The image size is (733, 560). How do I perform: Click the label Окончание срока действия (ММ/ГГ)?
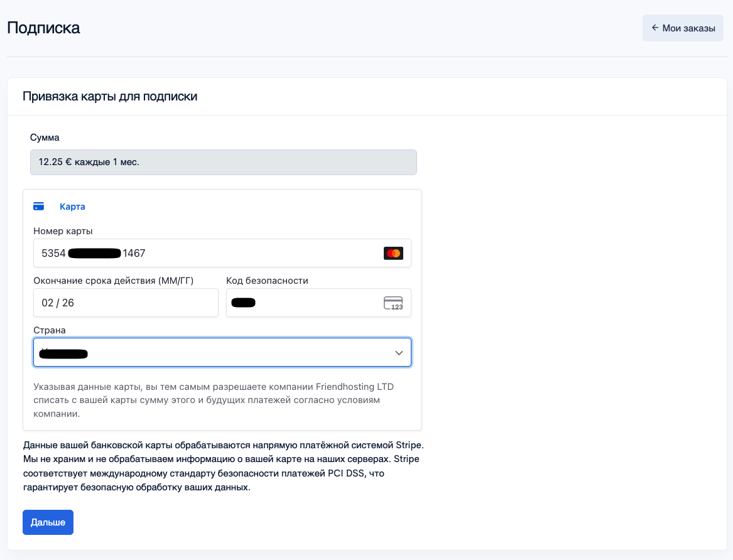tap(114, 280)
